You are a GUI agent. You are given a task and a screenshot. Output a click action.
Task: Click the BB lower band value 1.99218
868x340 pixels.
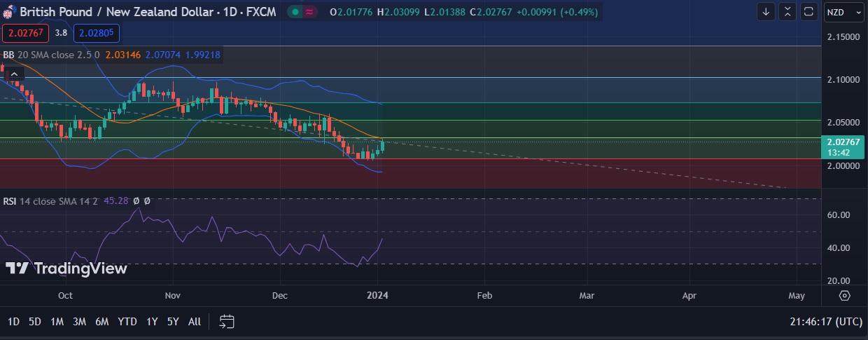[203, 54]
